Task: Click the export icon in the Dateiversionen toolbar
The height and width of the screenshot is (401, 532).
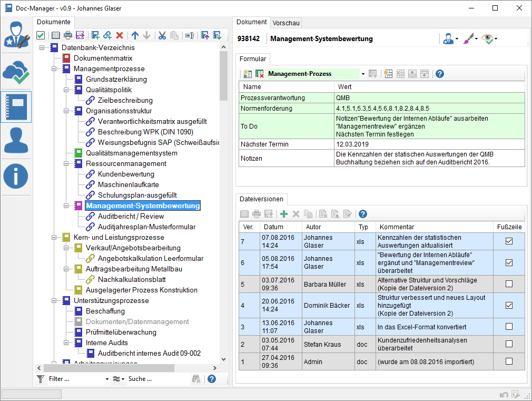Action: tap(269, 213)
